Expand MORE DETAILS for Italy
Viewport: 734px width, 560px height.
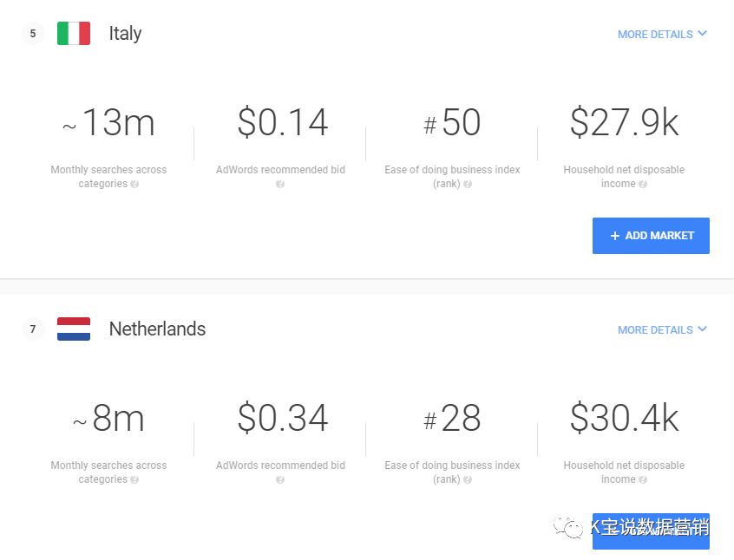(662, 35)
